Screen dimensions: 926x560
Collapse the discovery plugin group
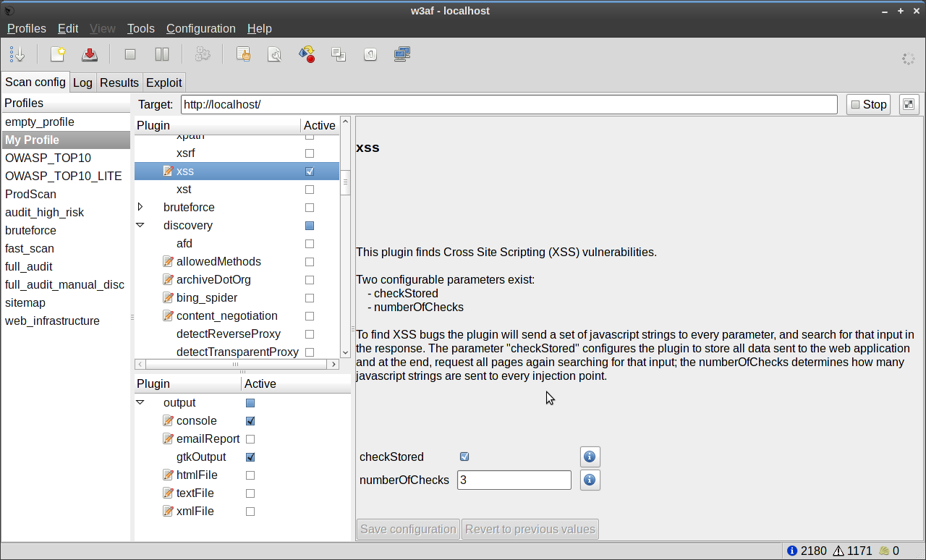140,226
